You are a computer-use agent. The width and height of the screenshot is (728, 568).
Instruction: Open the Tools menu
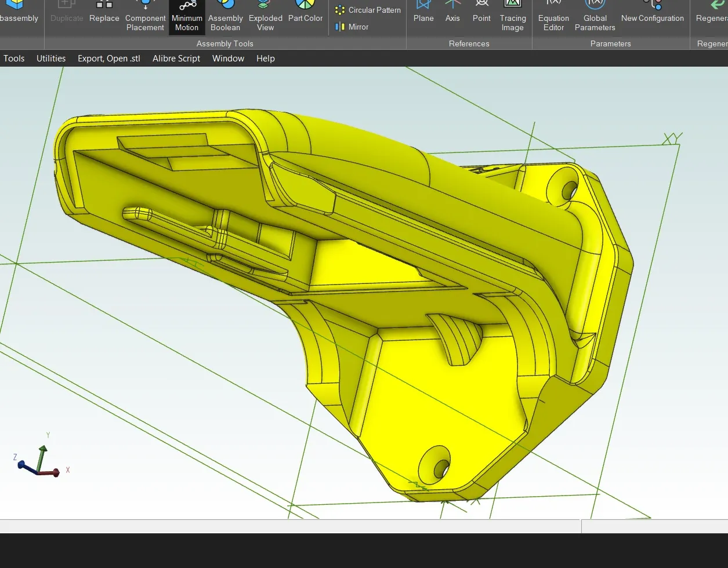pyautogui.click(x=14, y=58)
